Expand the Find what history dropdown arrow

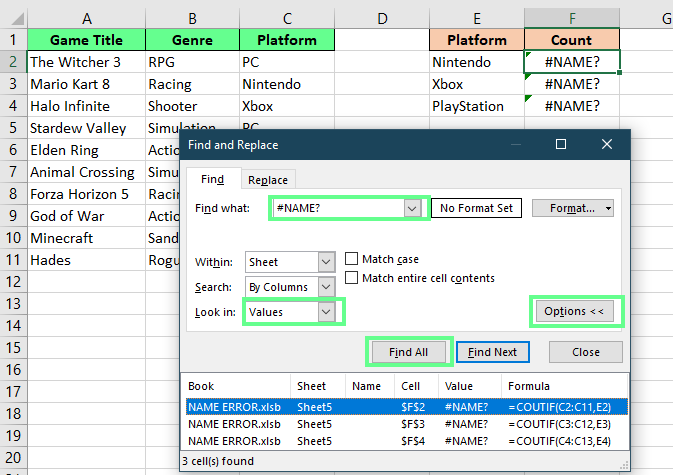coord(411,208)
